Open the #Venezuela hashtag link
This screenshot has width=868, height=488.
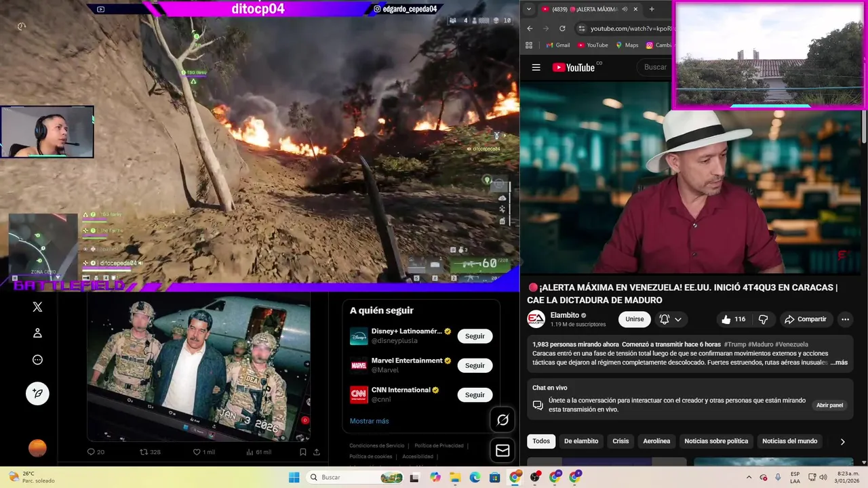791,344
